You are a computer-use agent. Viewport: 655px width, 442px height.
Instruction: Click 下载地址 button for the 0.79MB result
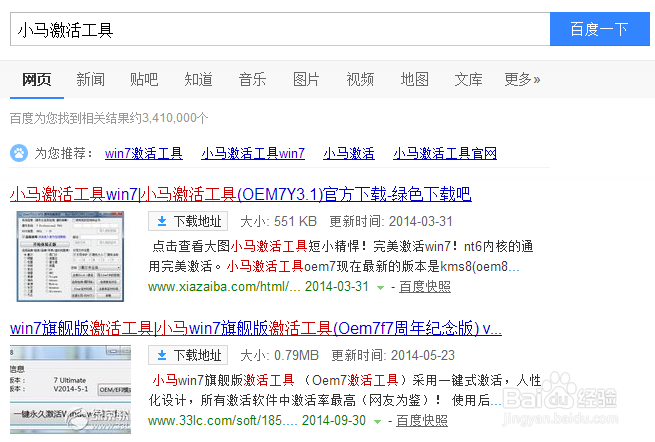188,356
